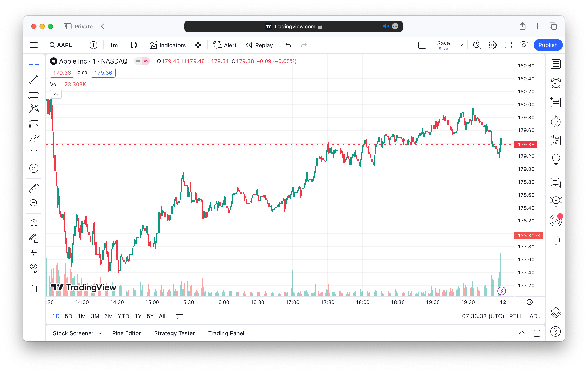Open the Fibonacci retracement tools
Viewport: 588px width, 372px height.
tap(34, 94)
